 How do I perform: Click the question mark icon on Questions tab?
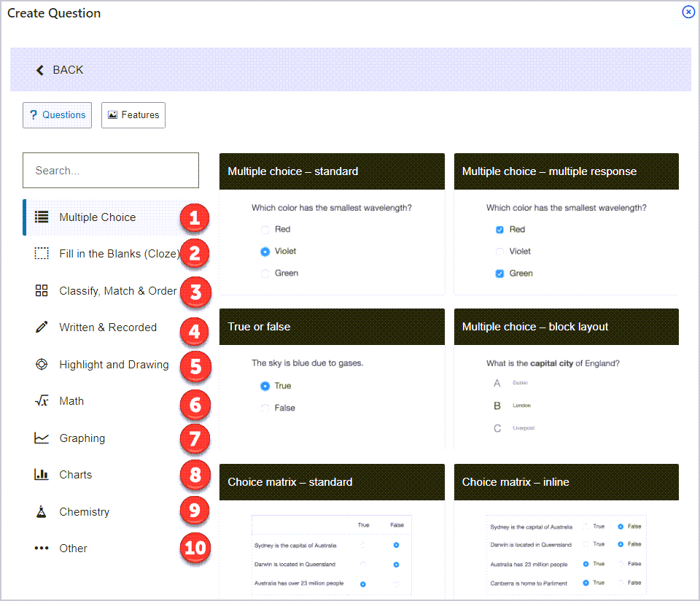click(33, 115)
